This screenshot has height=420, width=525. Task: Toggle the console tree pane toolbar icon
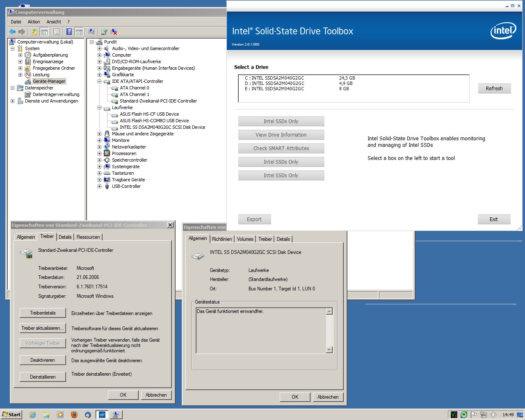pos(44,32)
